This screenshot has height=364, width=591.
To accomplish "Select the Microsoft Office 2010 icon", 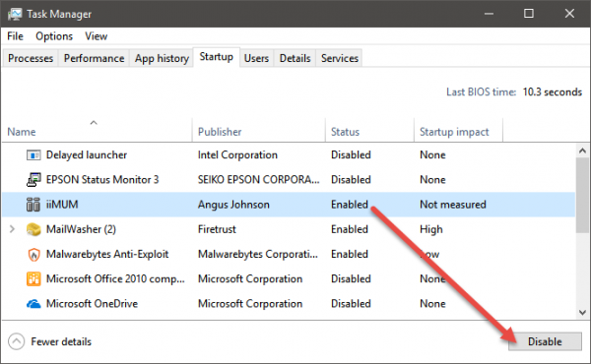I will pos(33,279).
